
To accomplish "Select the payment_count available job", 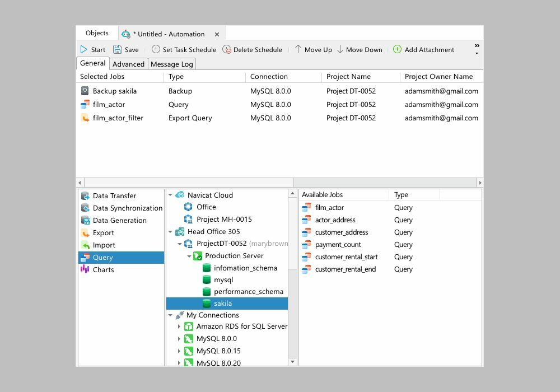I will [338, 245].
